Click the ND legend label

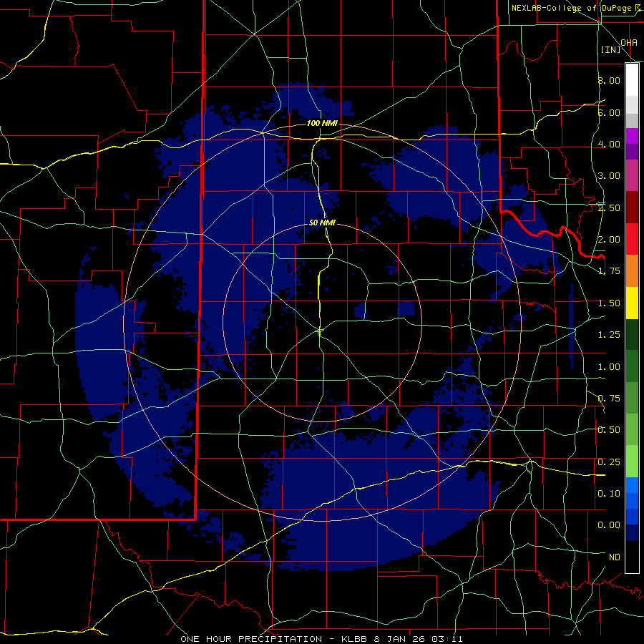(615, 557)
